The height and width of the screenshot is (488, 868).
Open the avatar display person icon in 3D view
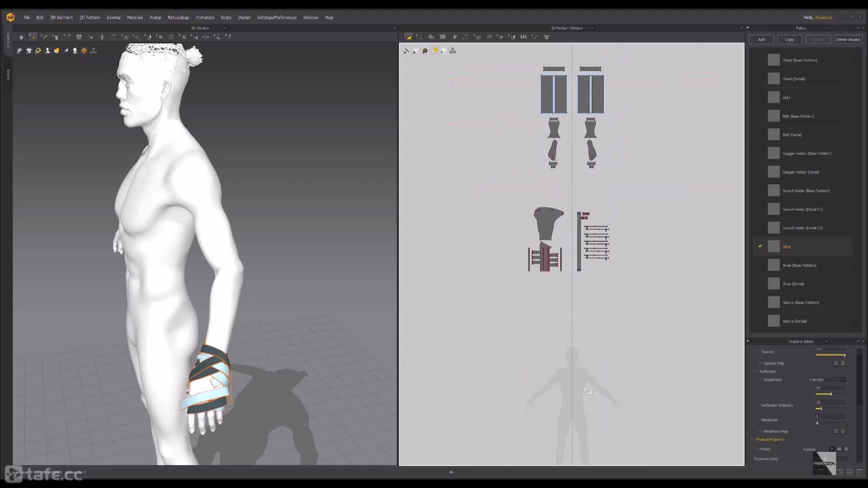click(x=47, y=51)
